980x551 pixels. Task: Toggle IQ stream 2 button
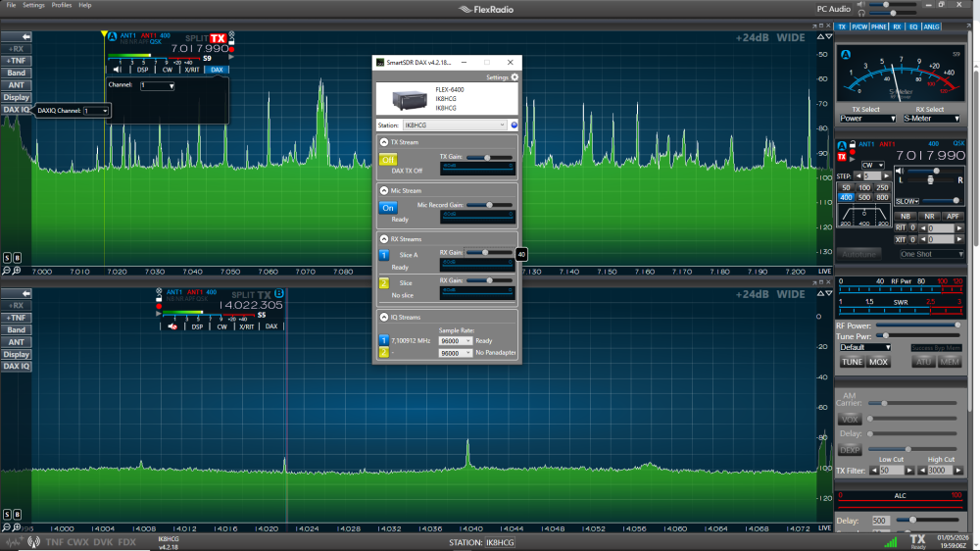tap(384, 353)
